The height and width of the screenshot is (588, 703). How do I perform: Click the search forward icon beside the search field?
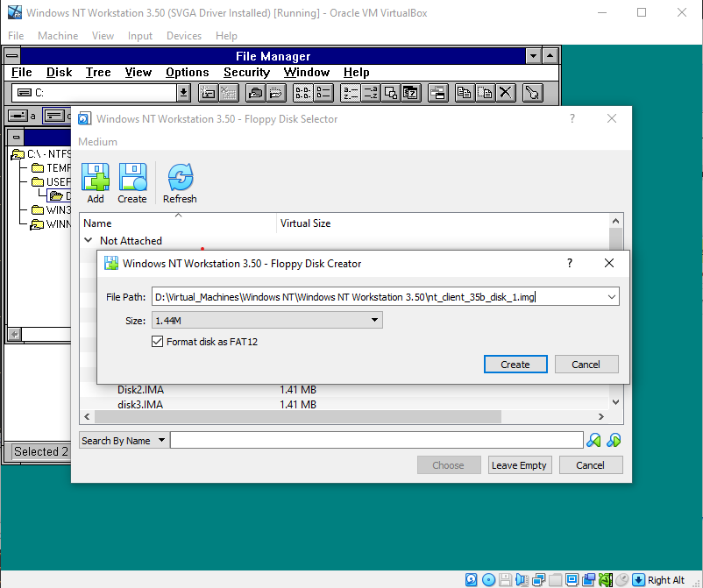593,440
